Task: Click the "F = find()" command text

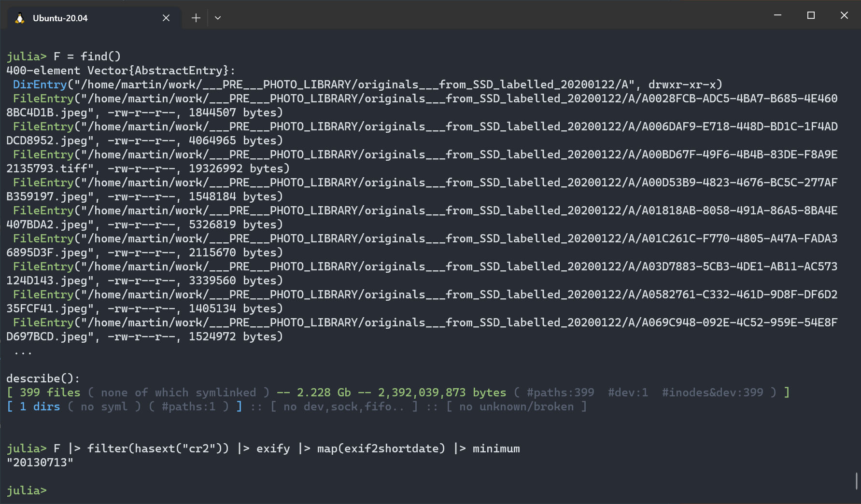Action: (87, 56)
